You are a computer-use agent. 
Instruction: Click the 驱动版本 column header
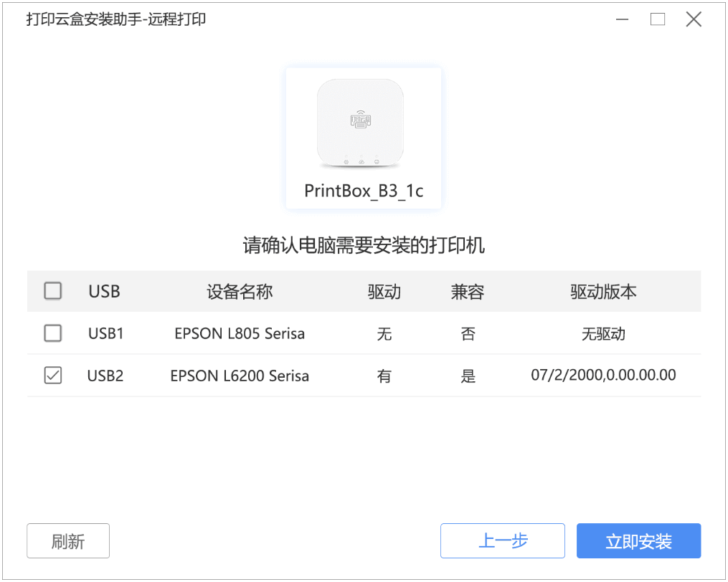(604, 292)
